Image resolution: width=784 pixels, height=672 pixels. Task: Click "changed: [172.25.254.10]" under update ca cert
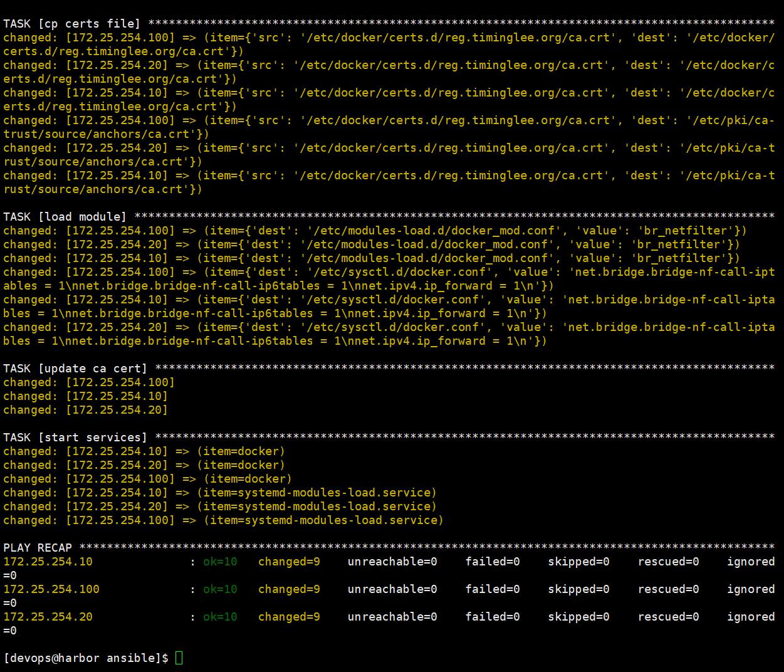tap(86, 396)
